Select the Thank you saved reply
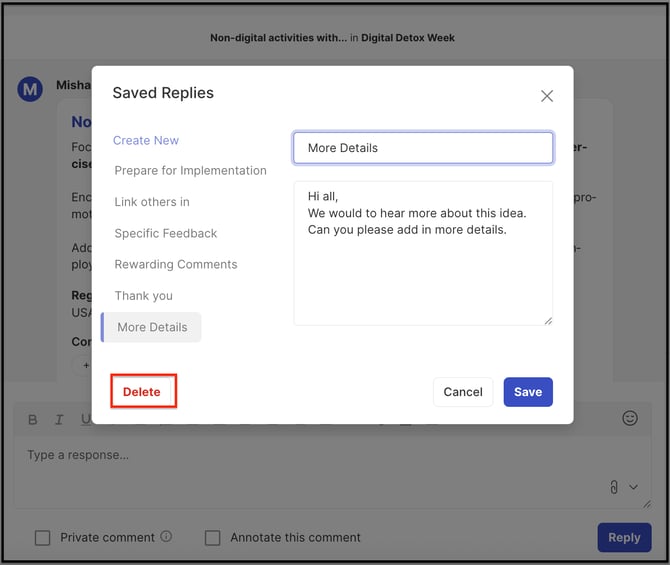This screenshot has height=565, width=670. [x=144, y=296]
